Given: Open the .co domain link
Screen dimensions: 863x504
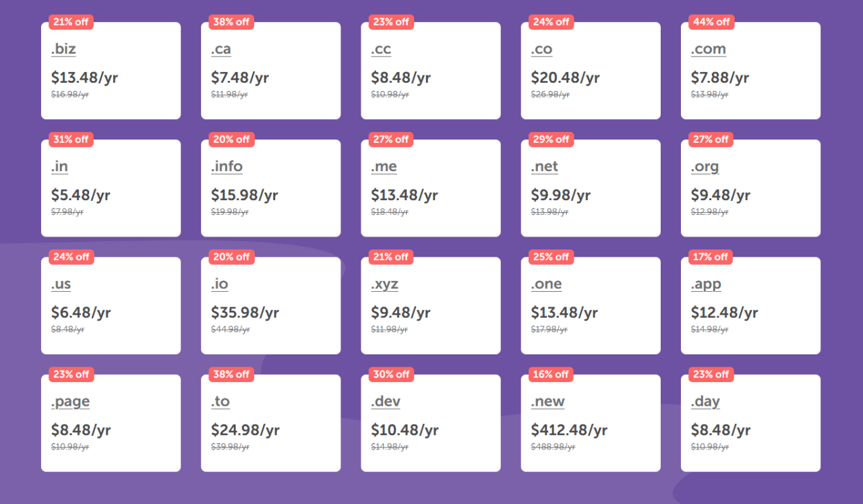Looking at the screenshot, I should tap(541, 49).
